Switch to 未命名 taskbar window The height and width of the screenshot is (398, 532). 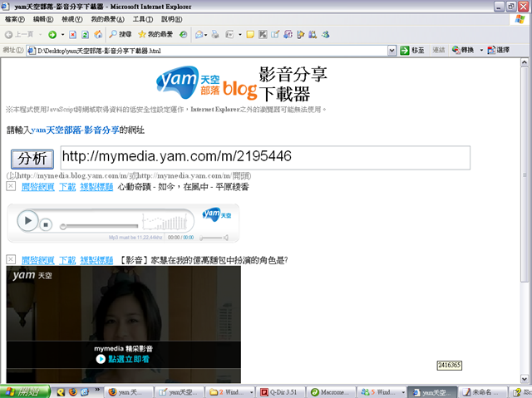(484, 392)
